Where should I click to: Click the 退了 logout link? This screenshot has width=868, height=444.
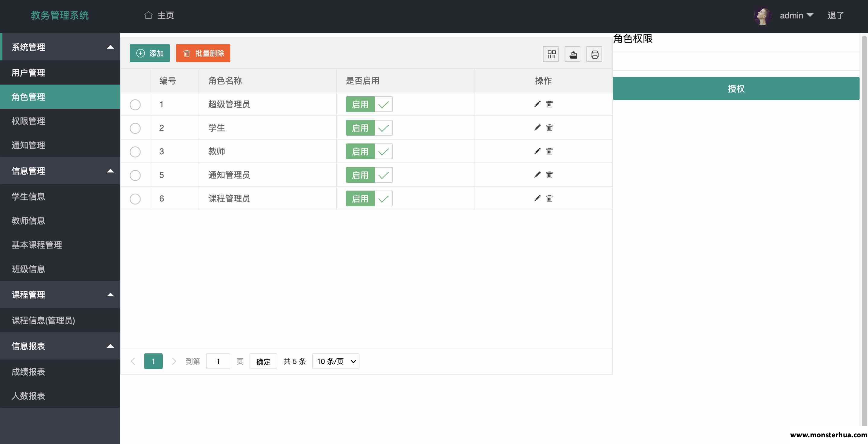[836, 15]
